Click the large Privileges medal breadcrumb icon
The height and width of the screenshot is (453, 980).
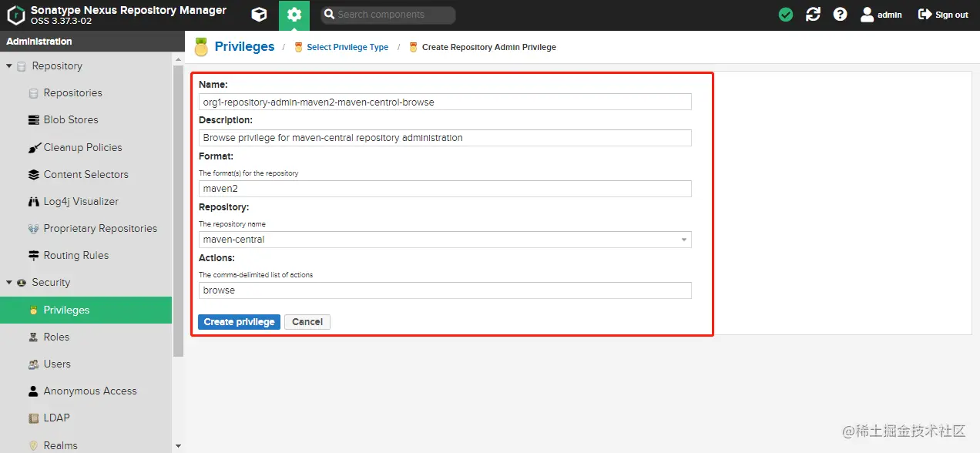click(201, 47)
